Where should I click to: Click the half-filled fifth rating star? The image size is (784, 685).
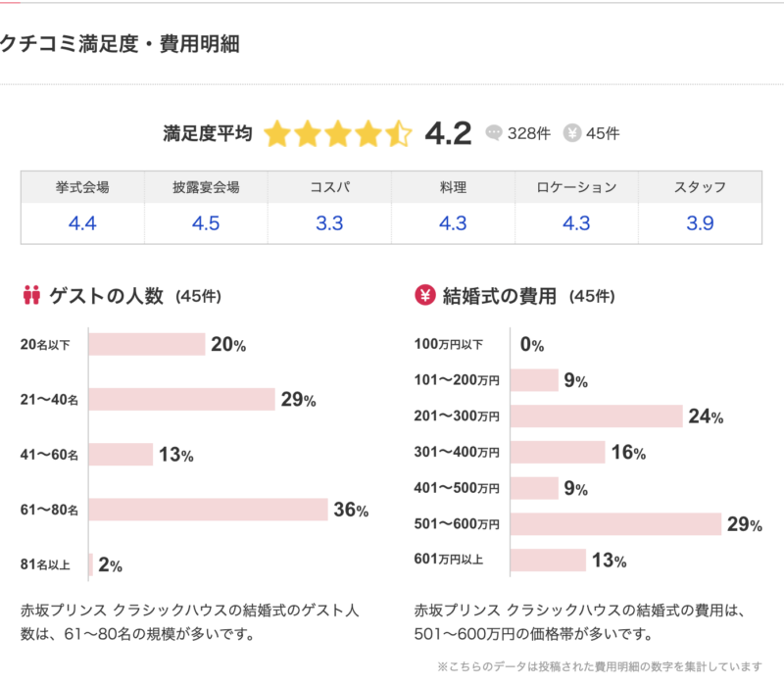399,133
